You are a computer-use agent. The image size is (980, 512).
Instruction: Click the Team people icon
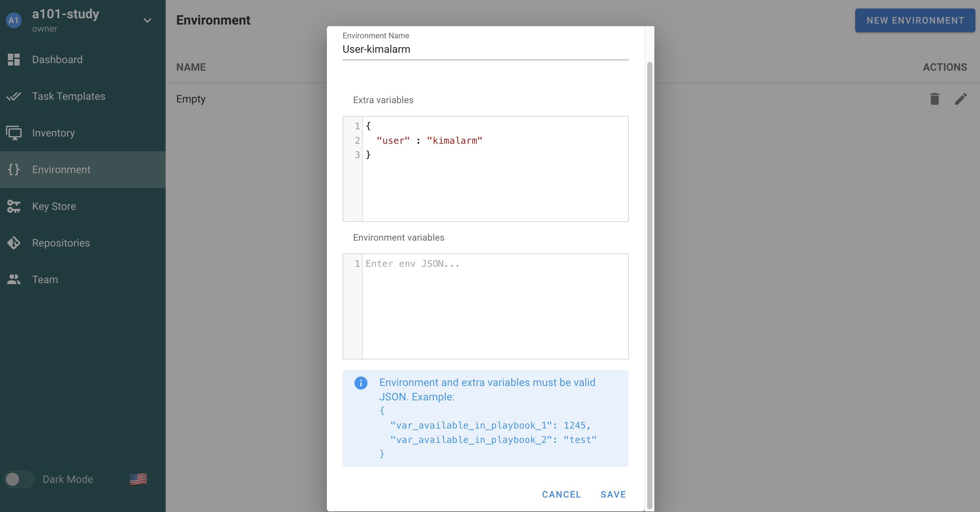14,280
